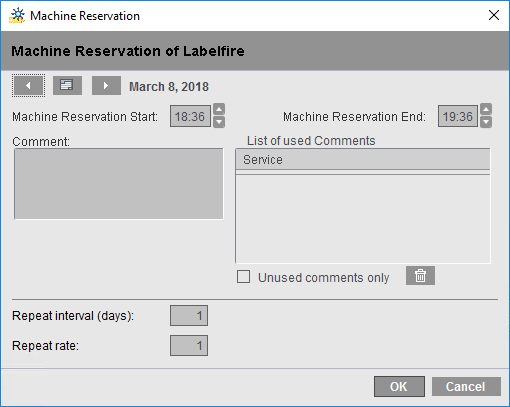Click the Machine Reservation app icon in title bar
The height and width of the screenshot is (407, 510).
pyautogui.click(x=17, y=16)
